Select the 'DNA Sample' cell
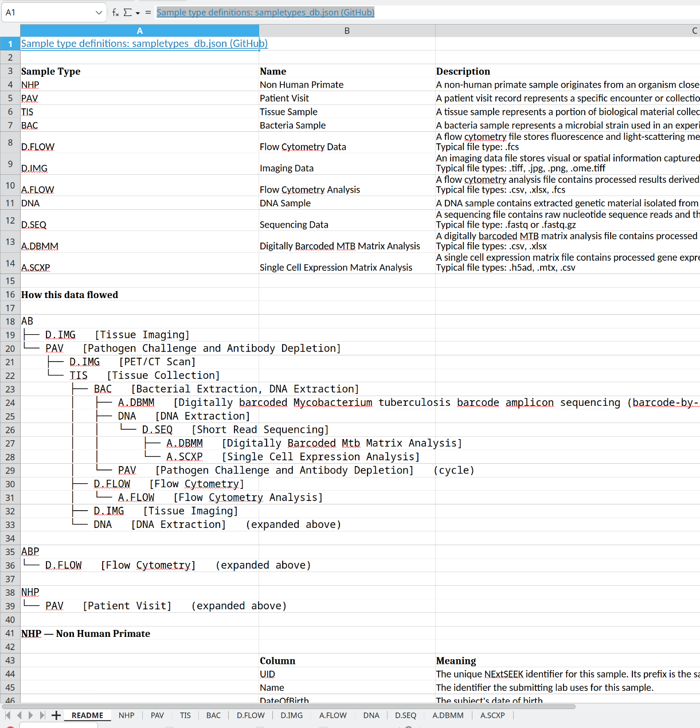Viewport: 700px width, 728px height. (x=347, y=203)
